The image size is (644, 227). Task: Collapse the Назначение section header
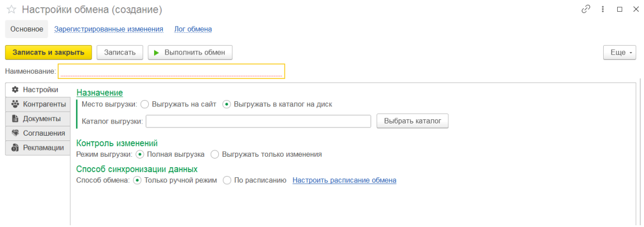(x=100, y=93)
